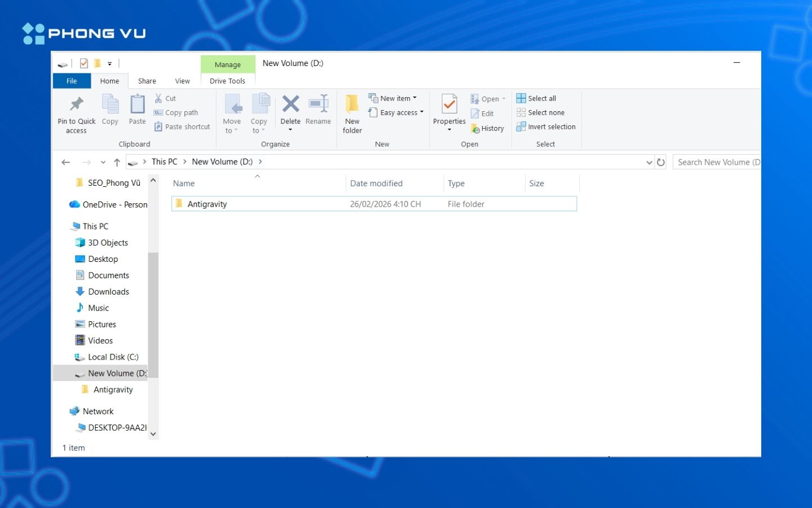
Task: Open the File menu
Action: coord(72,81)
